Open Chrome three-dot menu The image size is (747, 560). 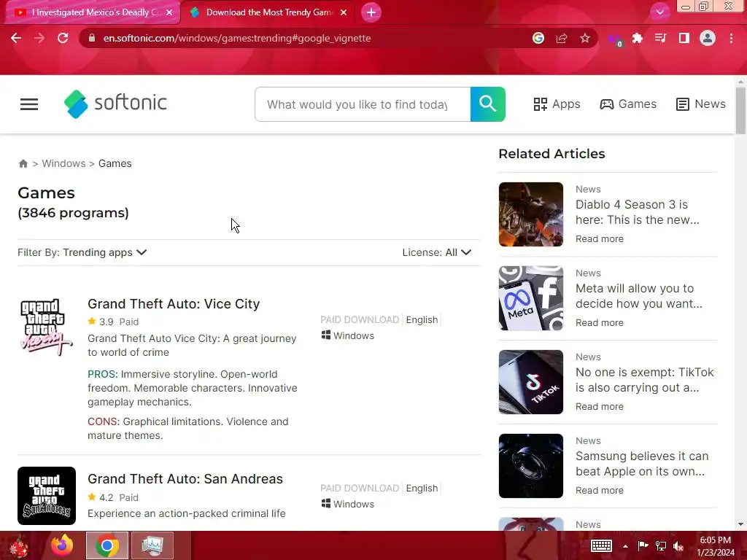[x=731, y=38]
